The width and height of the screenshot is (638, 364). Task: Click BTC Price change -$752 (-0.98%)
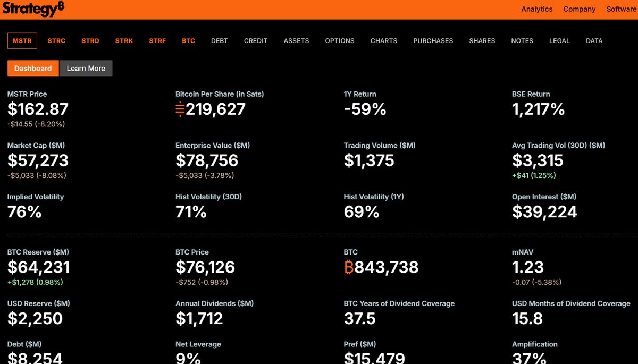(202, 282)
